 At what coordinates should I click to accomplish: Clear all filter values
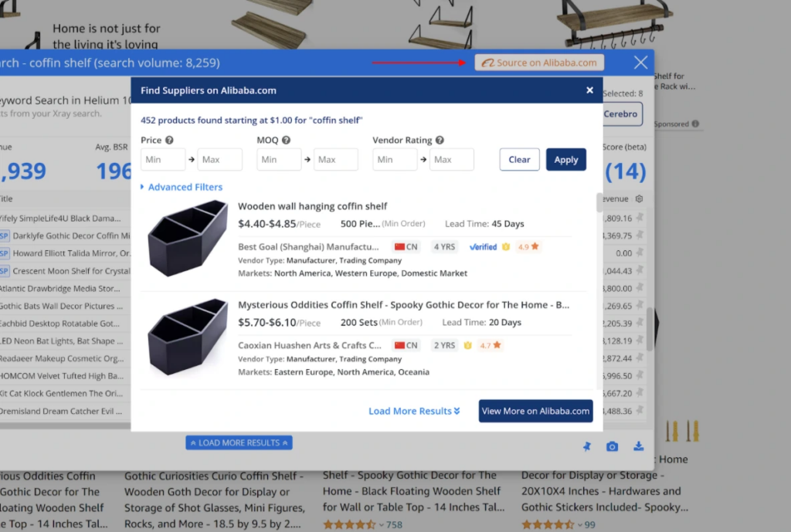pyautogui.click(x=519, y=159)
